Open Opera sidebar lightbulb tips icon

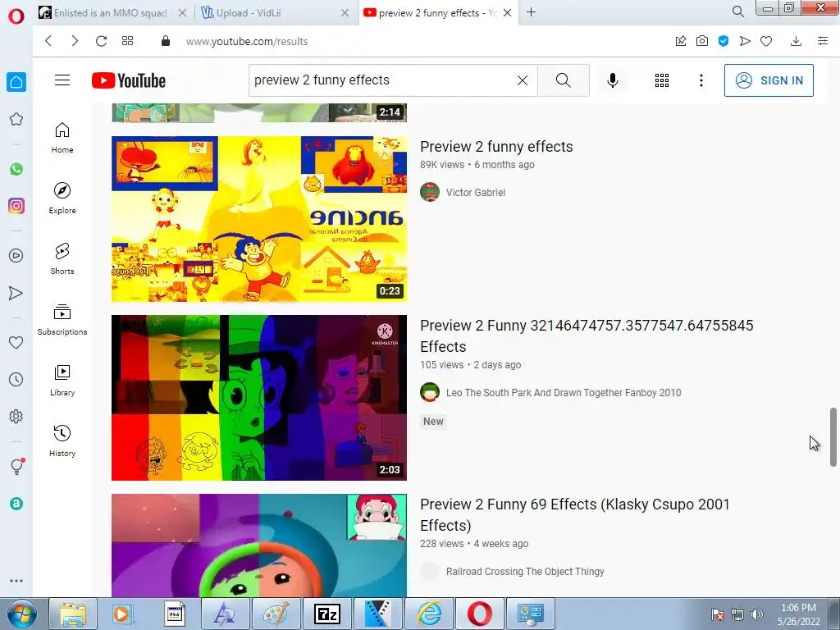[x=16, y=467]
